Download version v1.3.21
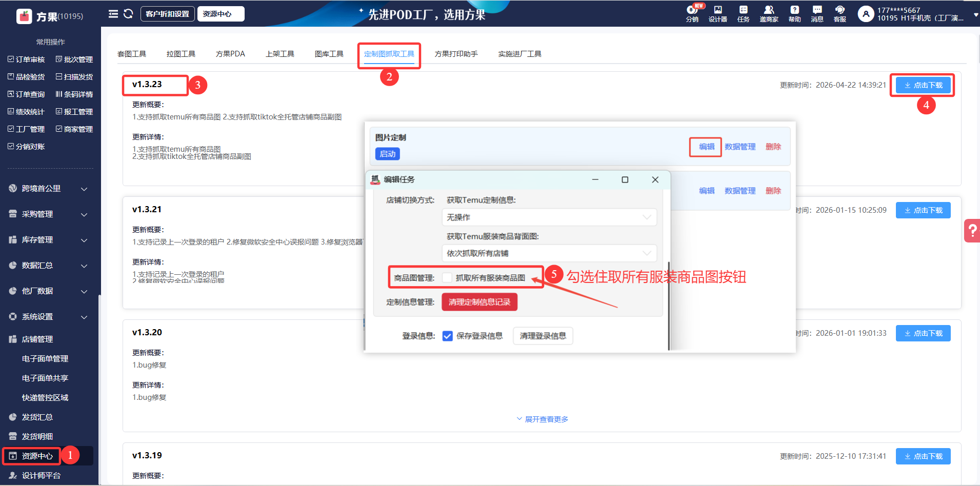This screenshot has width=980, height=486. click(x=923, y=210)
